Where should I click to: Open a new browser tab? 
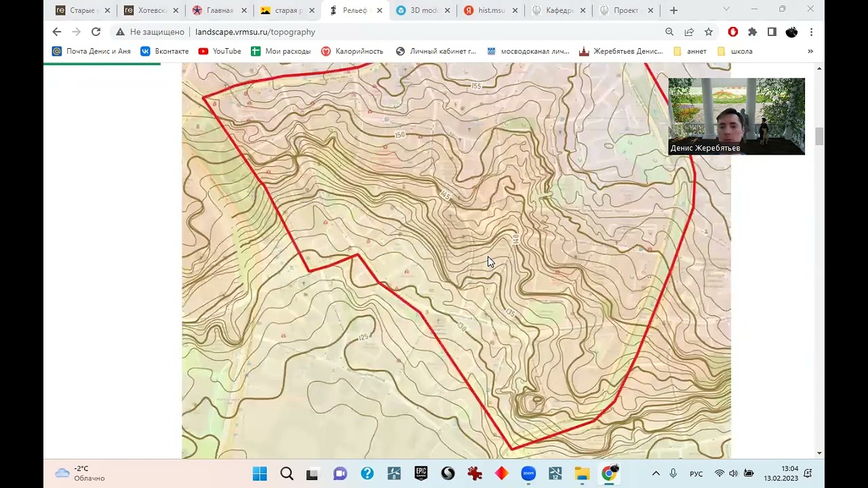click(x=673, y=10)
